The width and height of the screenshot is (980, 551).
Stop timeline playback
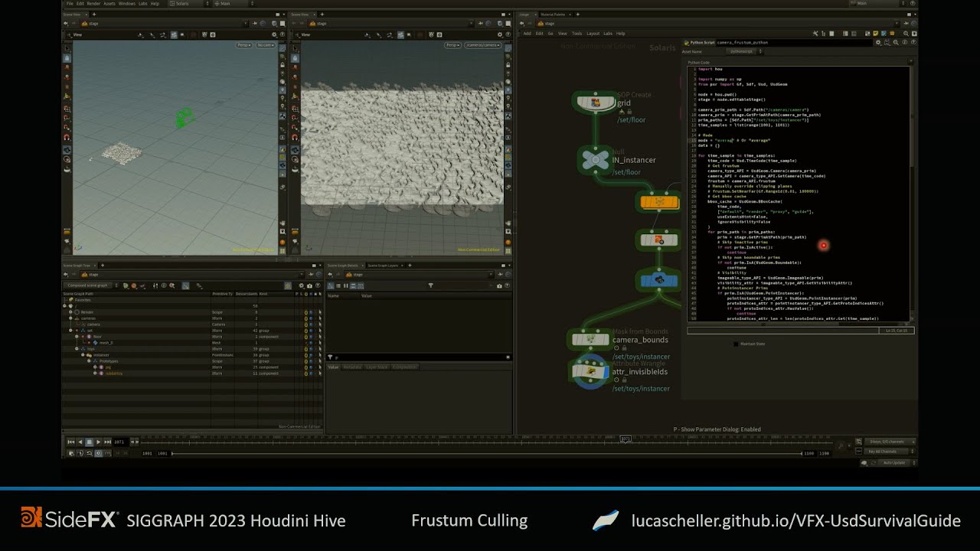[89, 442]
